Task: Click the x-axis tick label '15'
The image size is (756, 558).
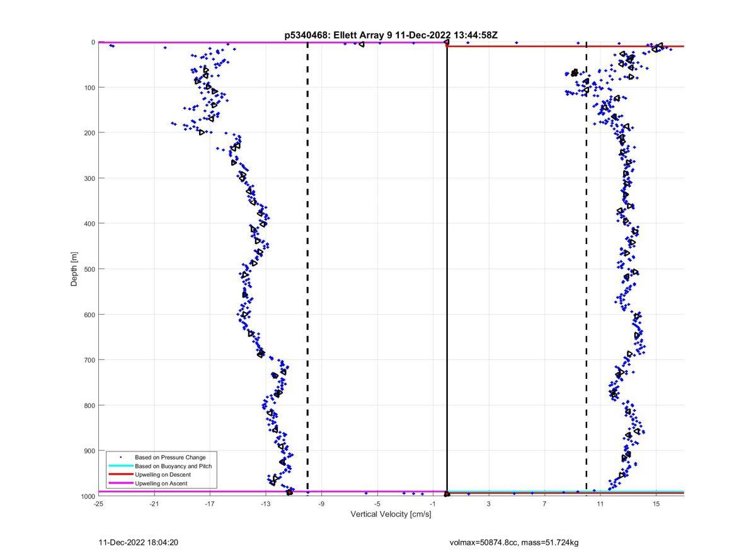Action: [x=656, y=504]
